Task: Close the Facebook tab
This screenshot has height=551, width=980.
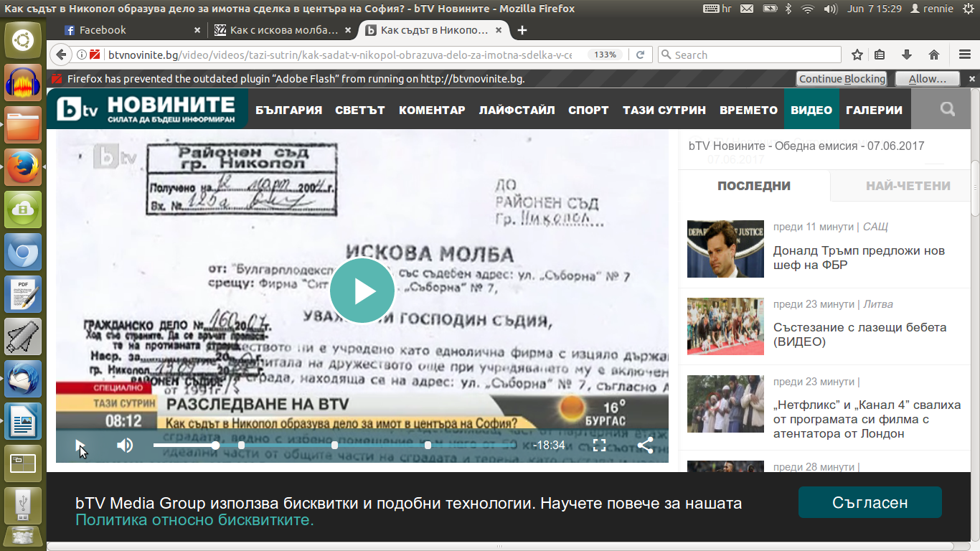Action: [x=197, y=30]
